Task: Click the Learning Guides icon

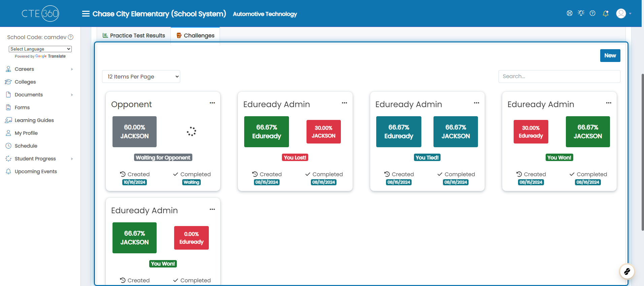Action: pyautogui.click(x=8, y=120)
